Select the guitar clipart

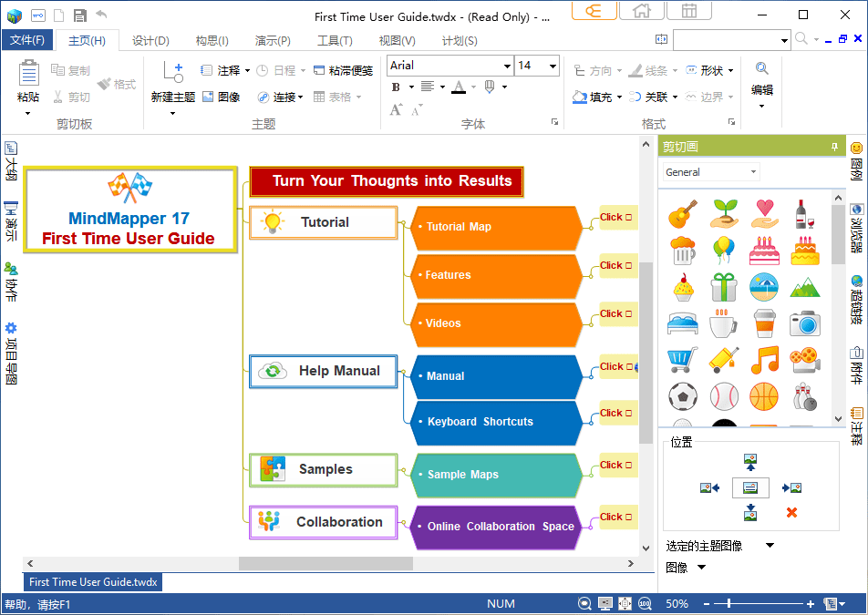tap(683, 214)
